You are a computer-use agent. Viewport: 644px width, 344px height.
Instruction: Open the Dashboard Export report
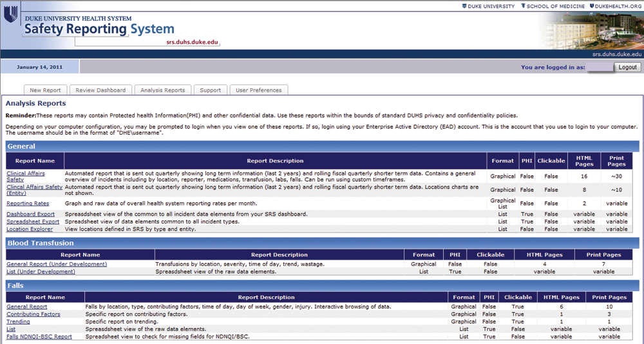(x=30, y=214)
